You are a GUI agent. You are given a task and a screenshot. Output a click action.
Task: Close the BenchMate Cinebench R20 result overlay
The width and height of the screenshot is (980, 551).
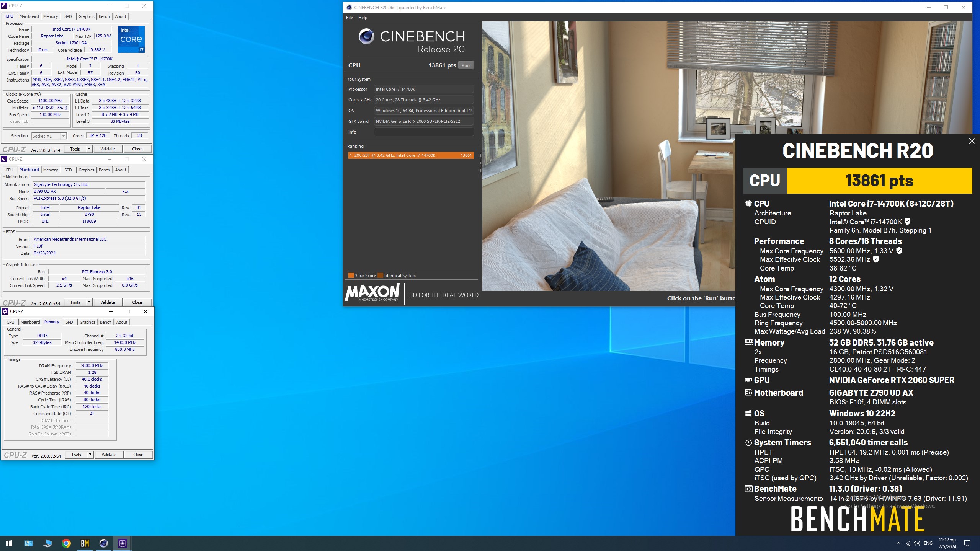click(x=972, y=141)
